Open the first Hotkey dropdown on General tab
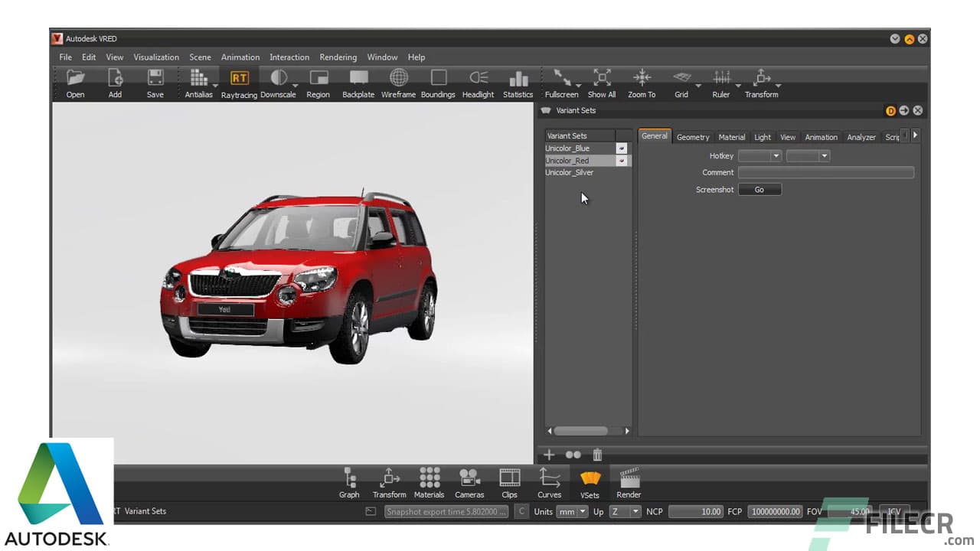Screen dimensions: 980x551 759,155
